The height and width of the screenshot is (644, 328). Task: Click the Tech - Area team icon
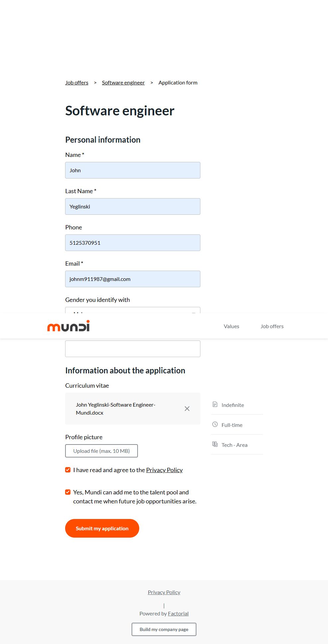[215, 445]
